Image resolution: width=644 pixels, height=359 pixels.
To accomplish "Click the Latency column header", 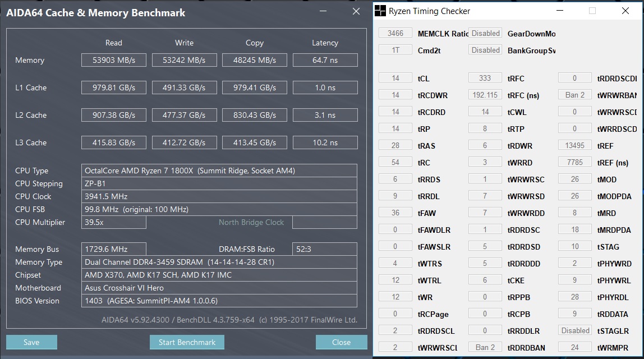I will [x=325, y=43].
